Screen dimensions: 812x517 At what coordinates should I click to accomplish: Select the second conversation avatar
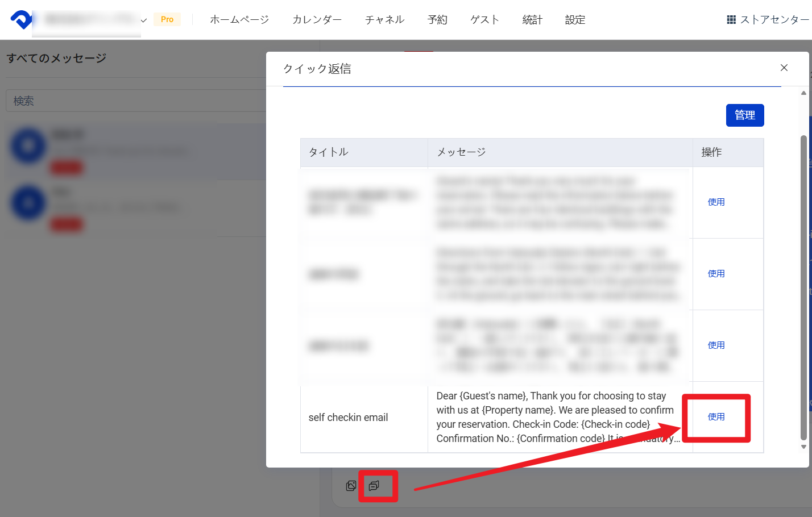pyautogui.click(x=28, y=203)
